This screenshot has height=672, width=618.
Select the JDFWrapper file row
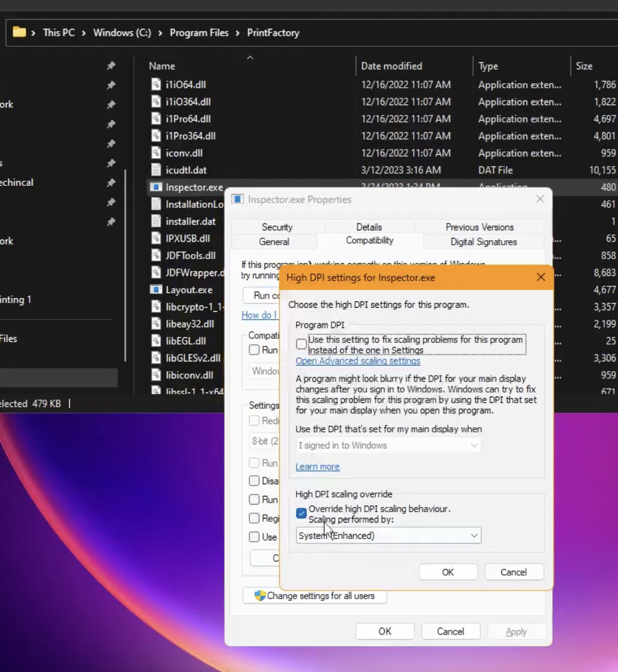pyautogui.click(x=187, y=272)
